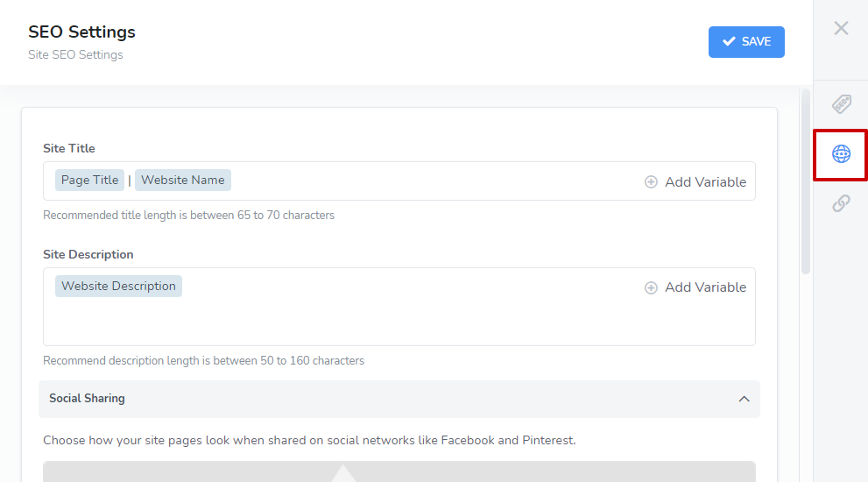Close the SEO Settings panel

click(841, 28)
